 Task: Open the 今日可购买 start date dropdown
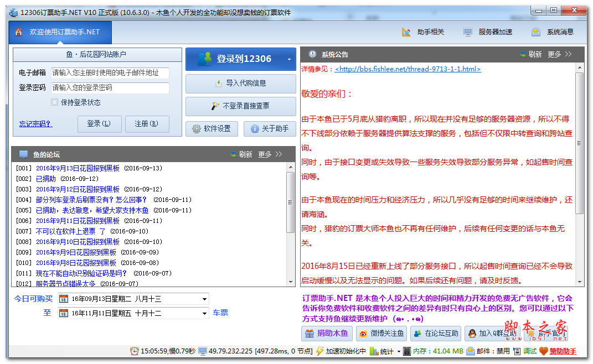click(x=205, y=299)
